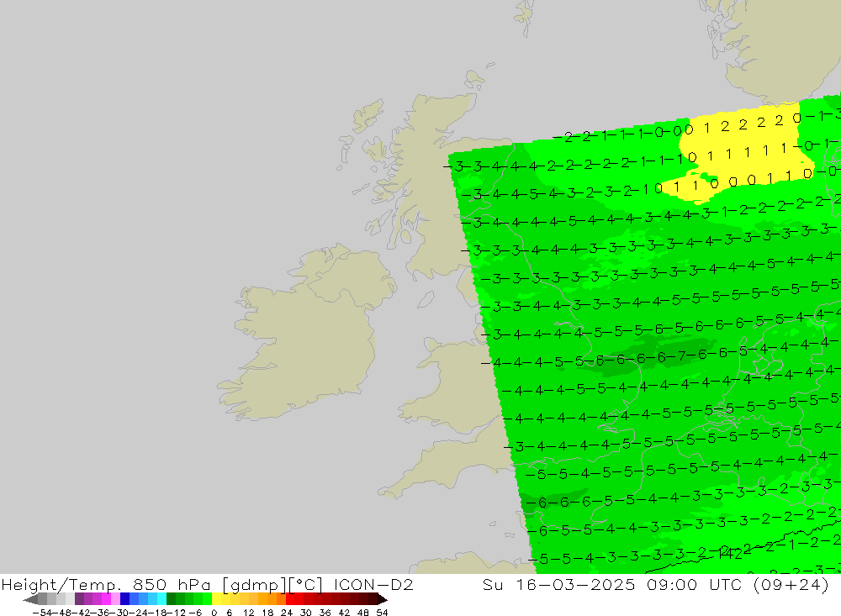Image resolution: width=841 pixels, height=616 pixels.
Task: Click the legend value '54'
Action: tap(382, 613)
